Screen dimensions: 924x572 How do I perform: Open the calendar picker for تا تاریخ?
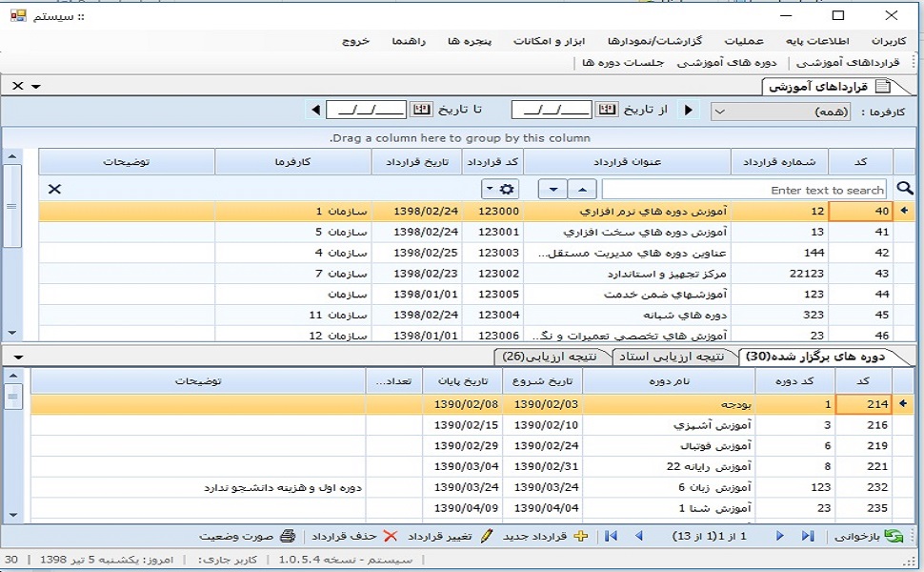pos(421,109)
